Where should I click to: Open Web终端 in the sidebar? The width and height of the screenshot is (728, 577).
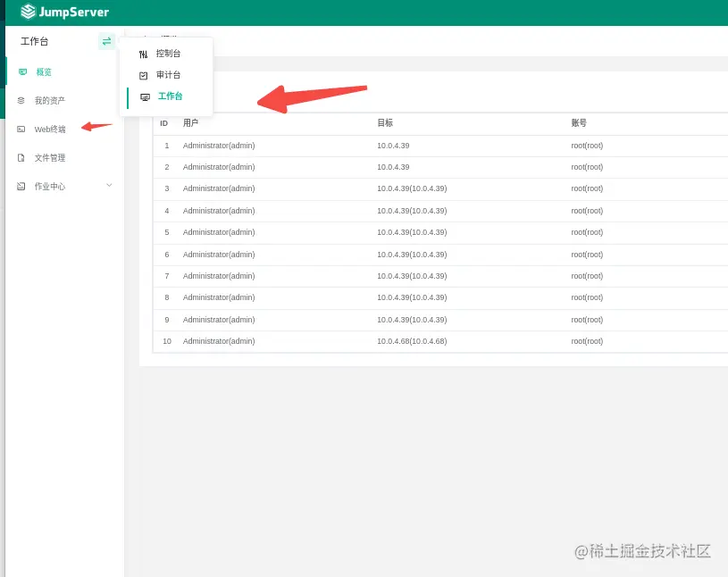pyautogui.click(x=50, y=129)
